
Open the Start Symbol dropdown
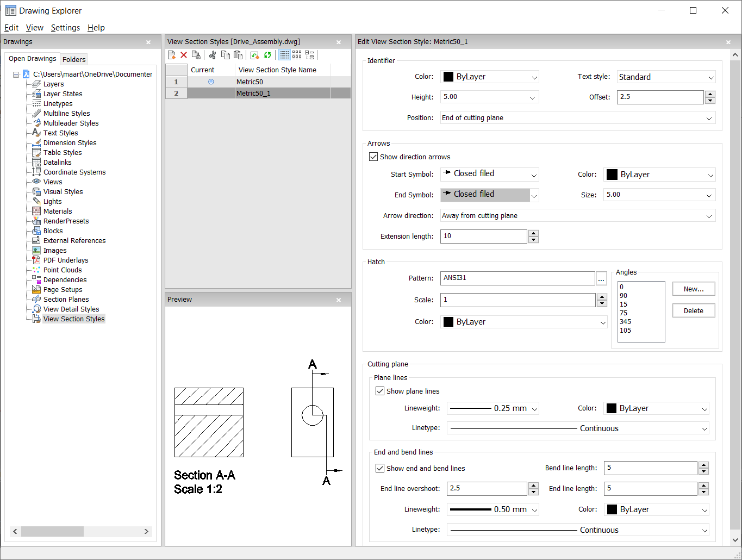click(x=534, y=175)
